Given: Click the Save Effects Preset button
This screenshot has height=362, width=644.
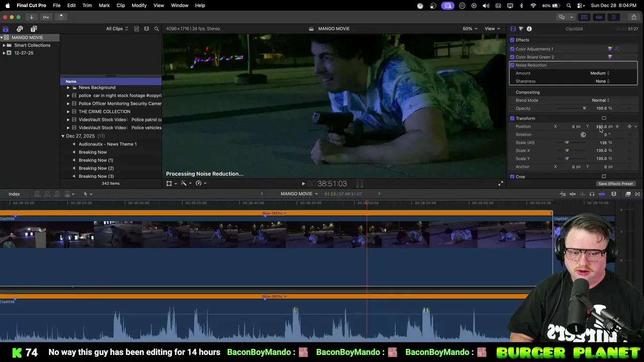Looking at the screenshot, I should click(615, 184).
